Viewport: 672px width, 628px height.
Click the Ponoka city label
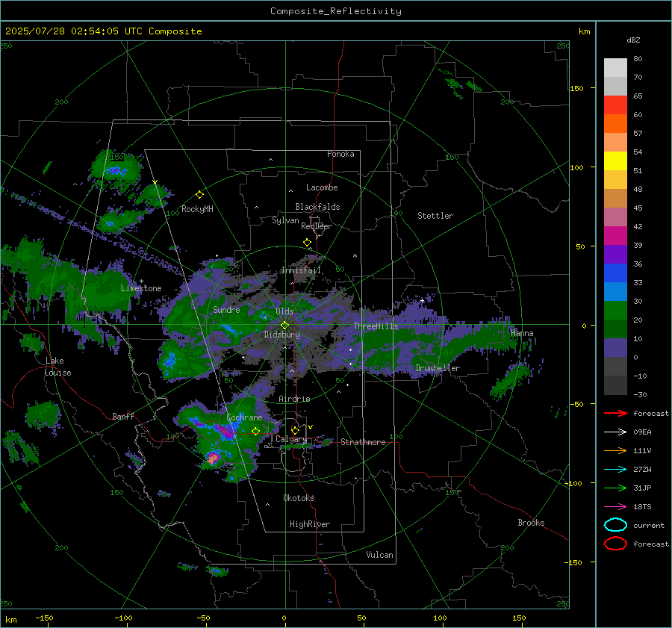tap(340, 155)
